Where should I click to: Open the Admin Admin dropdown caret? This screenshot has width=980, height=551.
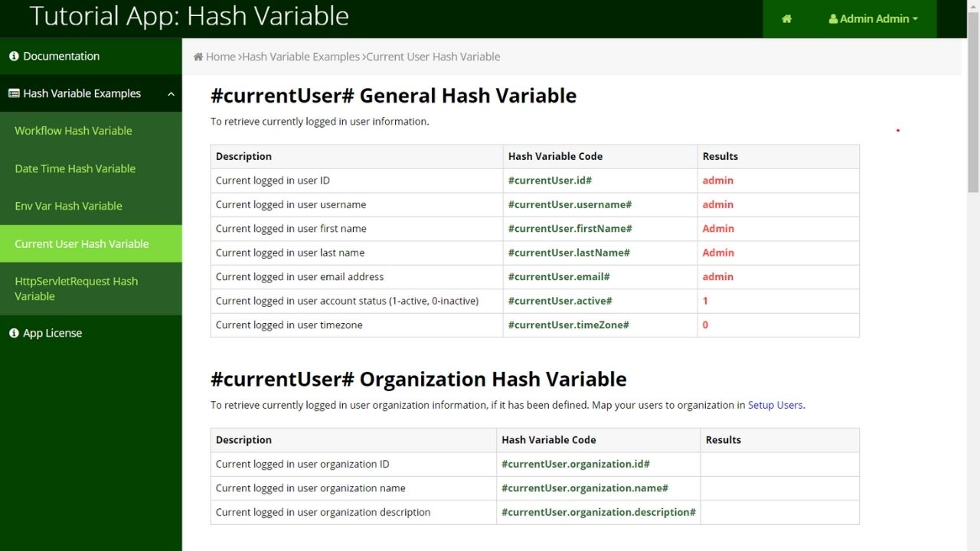915,19
